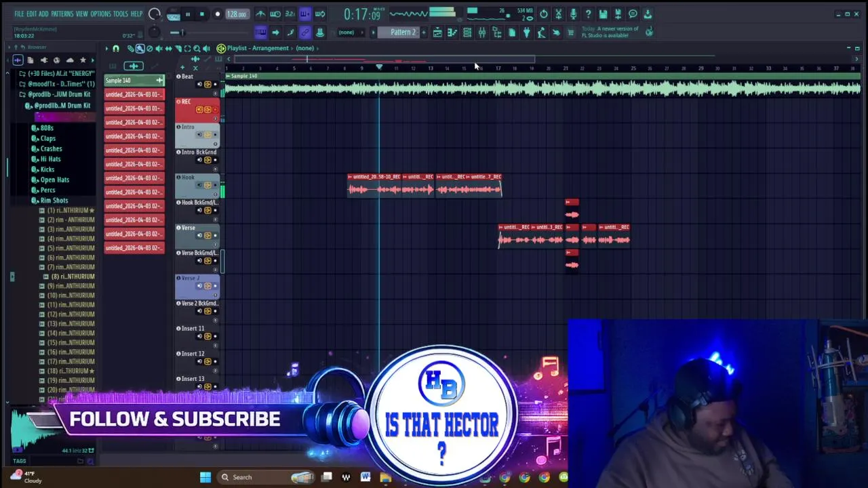This screenshot has height=488, width=868.
Task: Arm the REC track record button
Action: click(x=216, y=110)
